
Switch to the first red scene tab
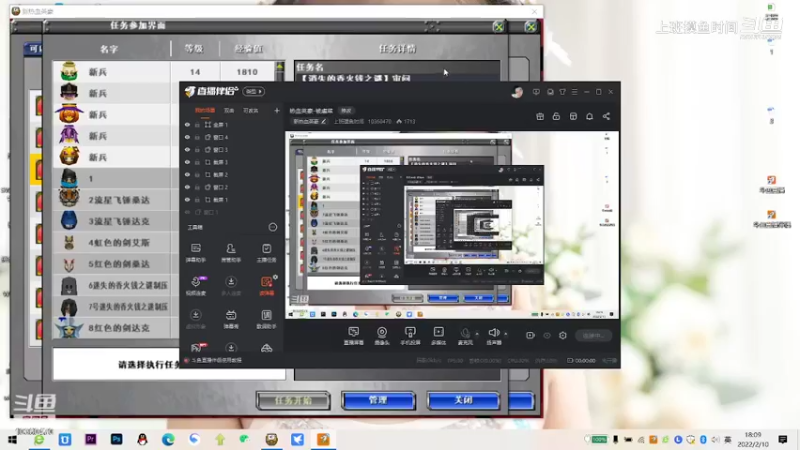[x=205, y=110]
